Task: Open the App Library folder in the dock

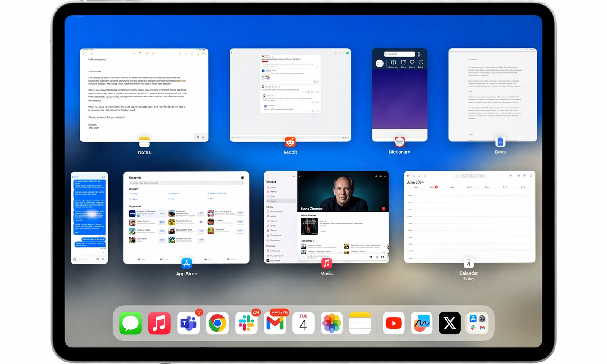Action: tap(478, 323)
